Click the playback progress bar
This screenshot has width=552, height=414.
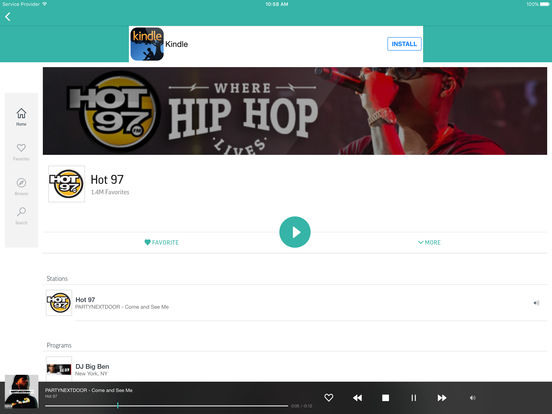click(x=167, y=406)
